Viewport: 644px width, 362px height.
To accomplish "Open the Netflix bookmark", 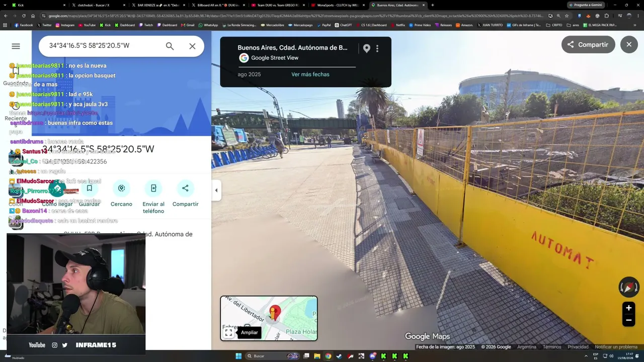I will pyautogui.click(x=397, y=25).
